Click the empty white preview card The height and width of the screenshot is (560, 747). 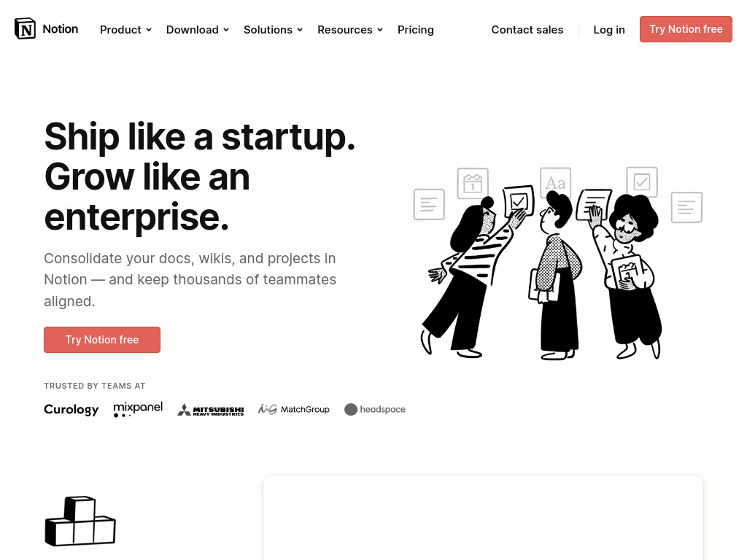click(483, 518)
